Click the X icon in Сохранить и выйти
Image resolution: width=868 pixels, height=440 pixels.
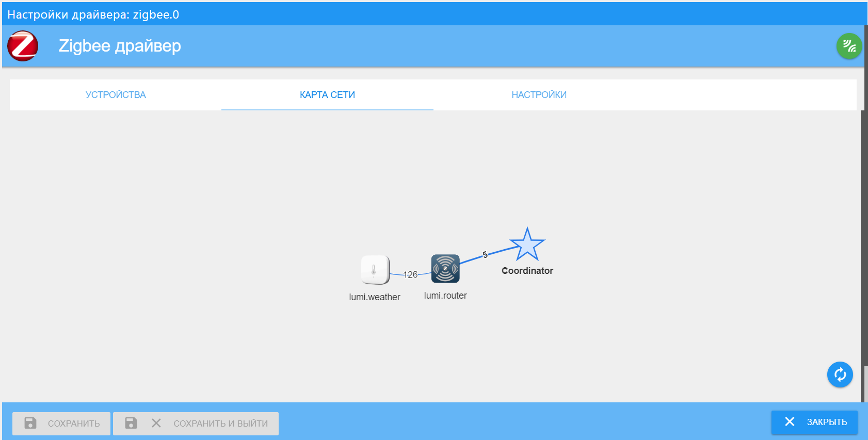(x=156, y=423)
